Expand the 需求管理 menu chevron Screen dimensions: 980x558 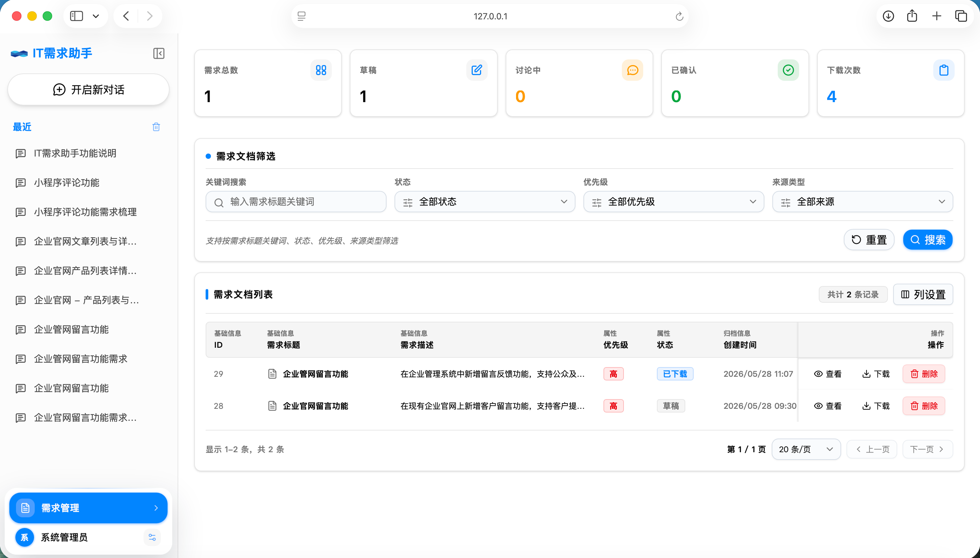[156, 508]
